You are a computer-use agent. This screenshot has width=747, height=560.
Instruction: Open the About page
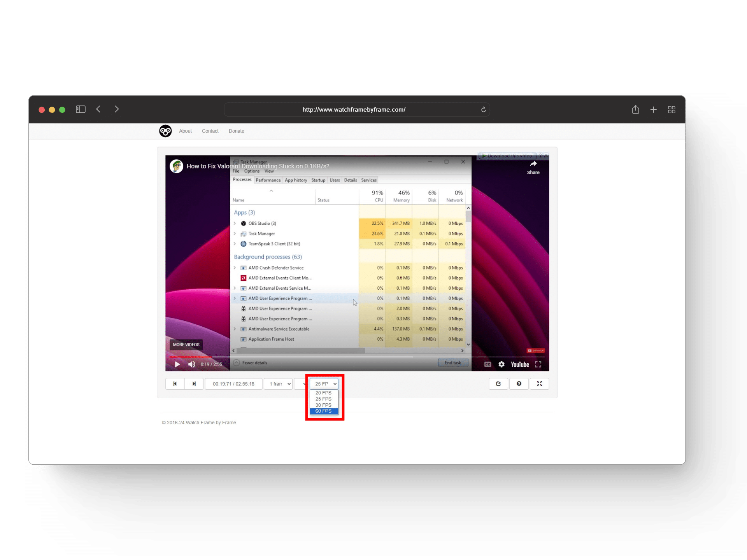(x=185, y=131)
